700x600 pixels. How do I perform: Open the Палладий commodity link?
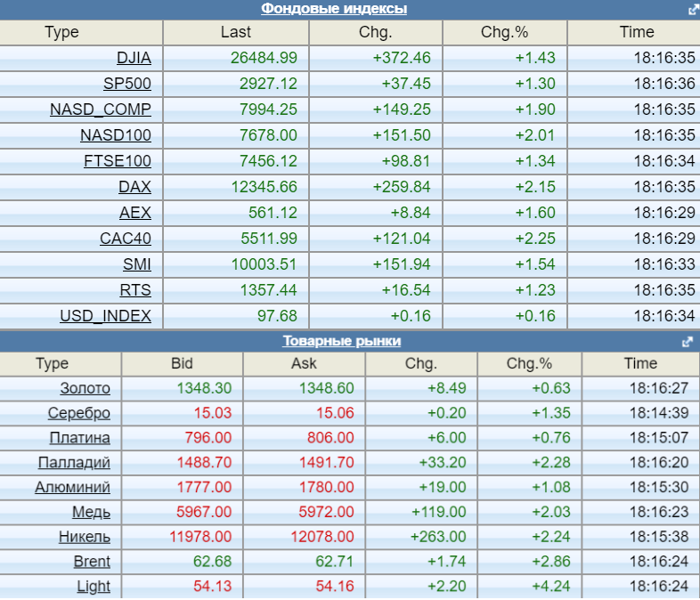coord(74,463)
